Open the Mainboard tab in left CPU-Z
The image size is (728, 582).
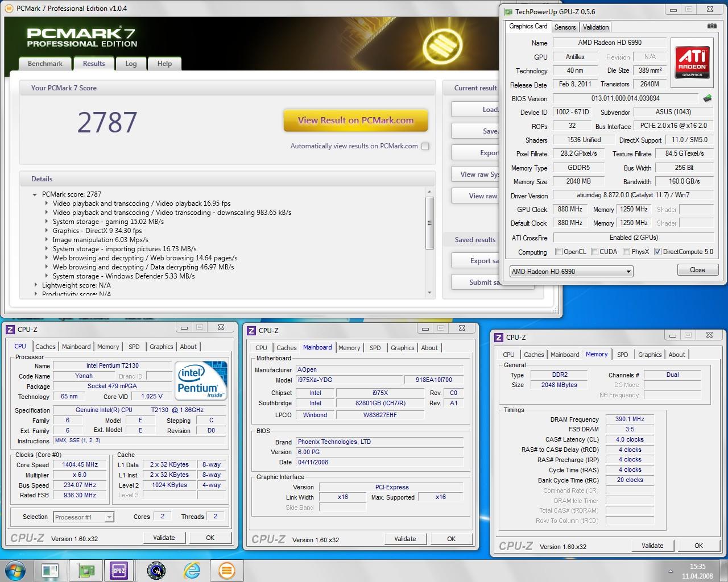(76, 347)
